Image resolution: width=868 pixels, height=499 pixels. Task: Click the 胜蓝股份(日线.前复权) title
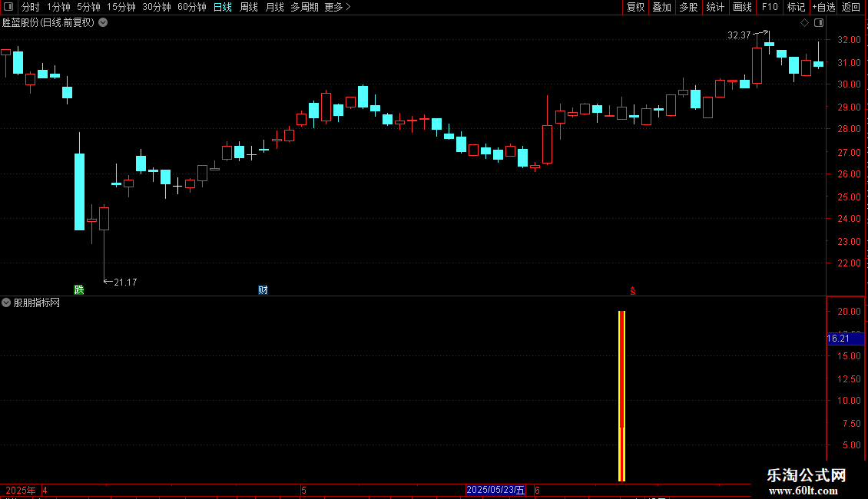tap(48, 23)
